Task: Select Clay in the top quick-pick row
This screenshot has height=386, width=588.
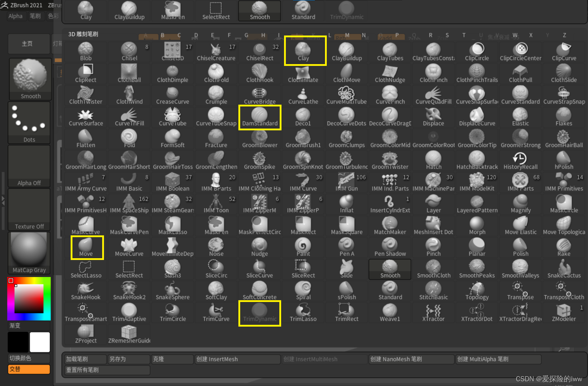Action: (x=86, y=11)
